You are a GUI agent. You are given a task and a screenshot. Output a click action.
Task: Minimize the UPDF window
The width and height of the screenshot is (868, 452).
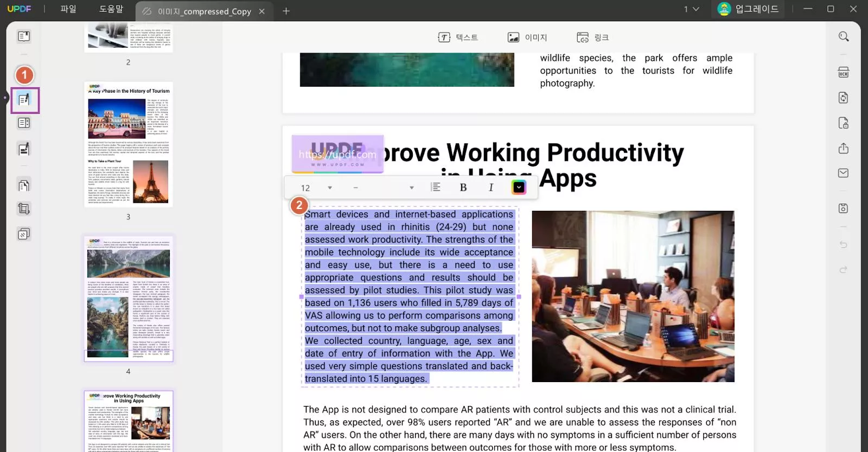[x=808, y=9]
